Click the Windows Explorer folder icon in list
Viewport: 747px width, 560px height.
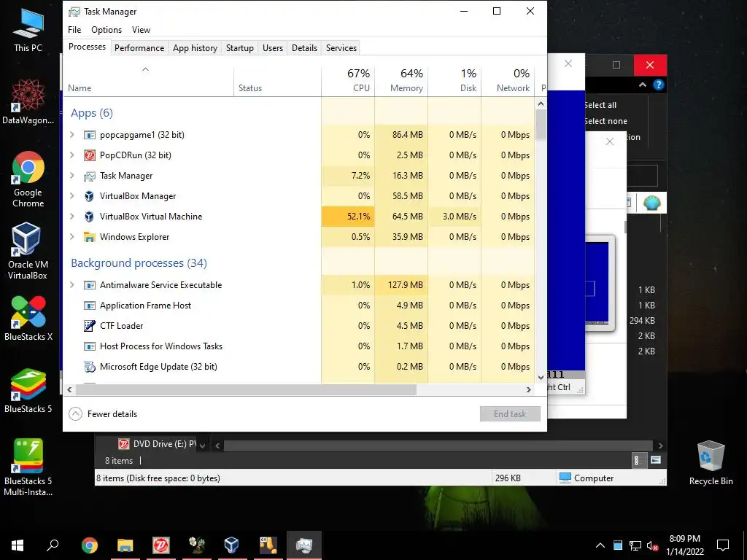coord(89,237)
